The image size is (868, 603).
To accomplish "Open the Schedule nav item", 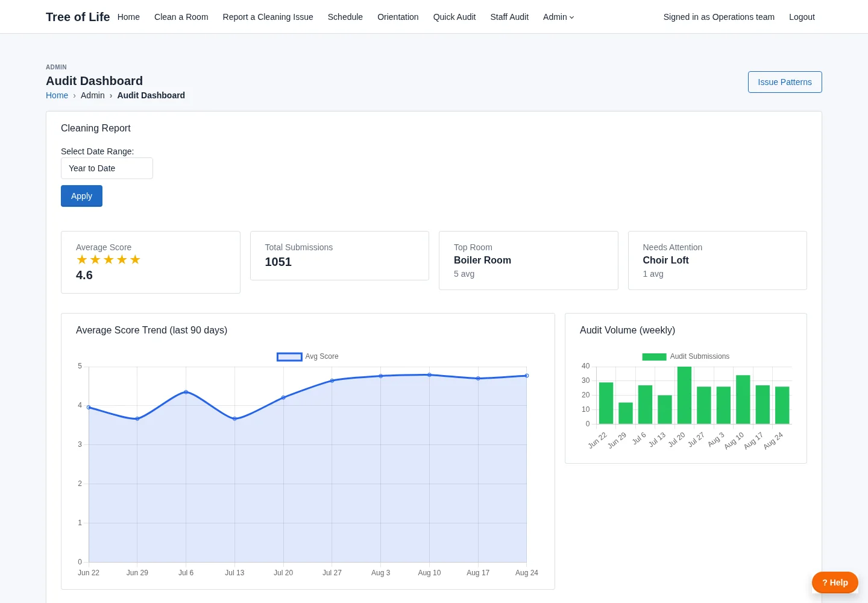I will pos(345,17).
